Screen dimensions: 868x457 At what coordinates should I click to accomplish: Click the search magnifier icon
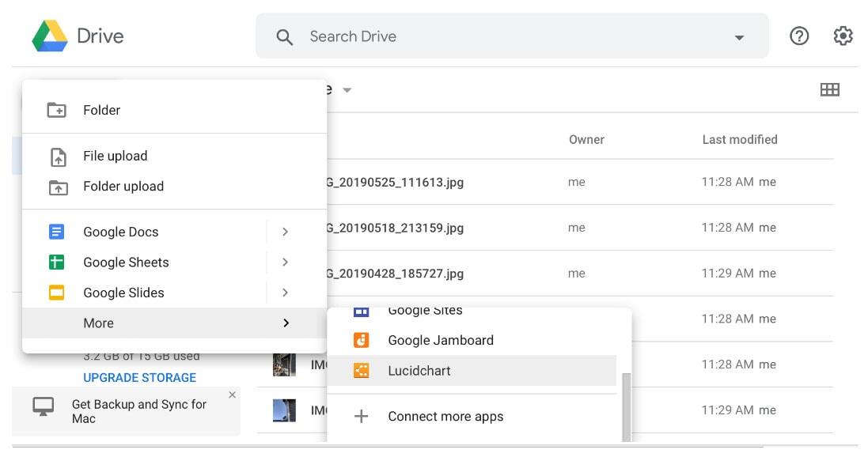coord(284,37)
